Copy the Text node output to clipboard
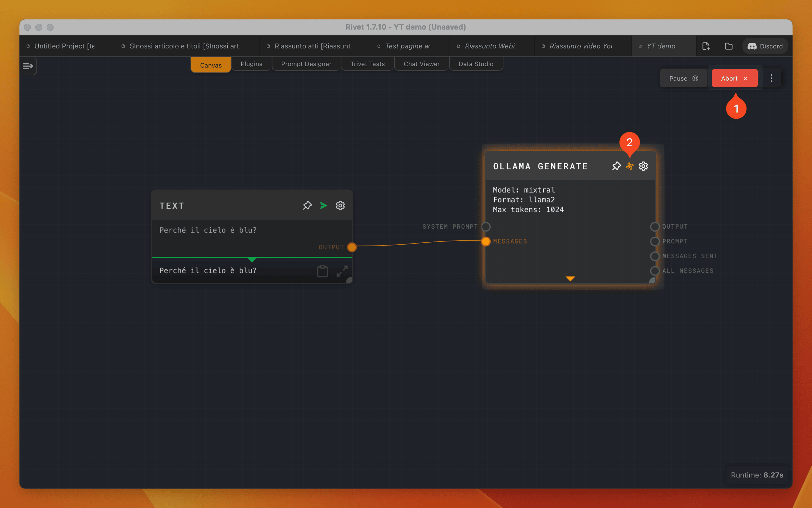 322,271
